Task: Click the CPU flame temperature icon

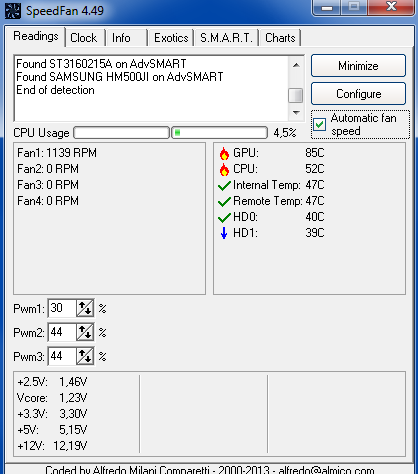Action: pos(224,170)
